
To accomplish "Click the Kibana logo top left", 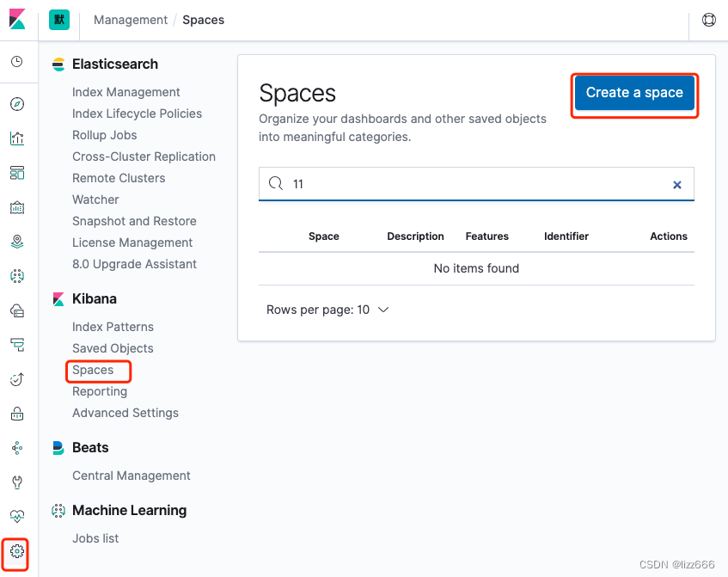I will [x=18, y=19].
